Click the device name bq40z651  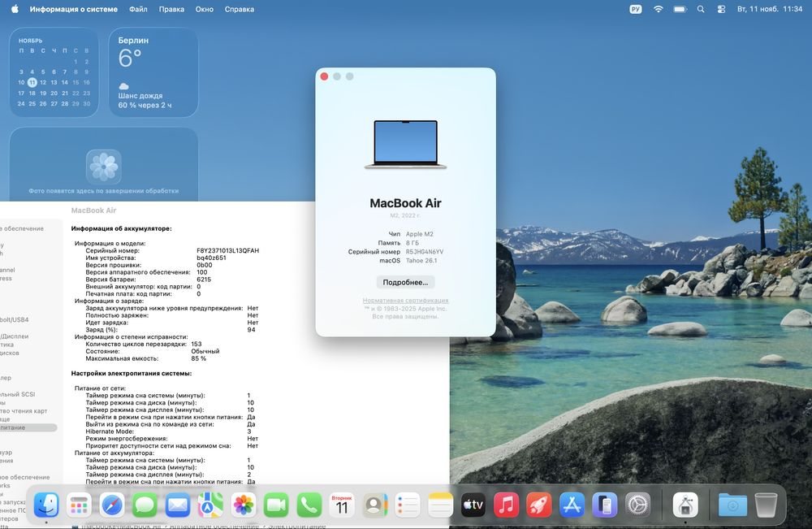(x=211, y=258)
